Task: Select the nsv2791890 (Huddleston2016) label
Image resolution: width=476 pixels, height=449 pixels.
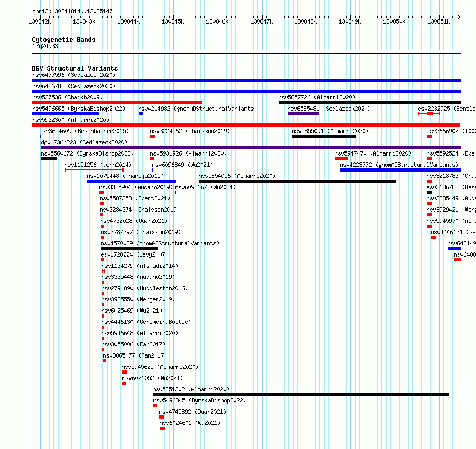Action: pos(144,288)
